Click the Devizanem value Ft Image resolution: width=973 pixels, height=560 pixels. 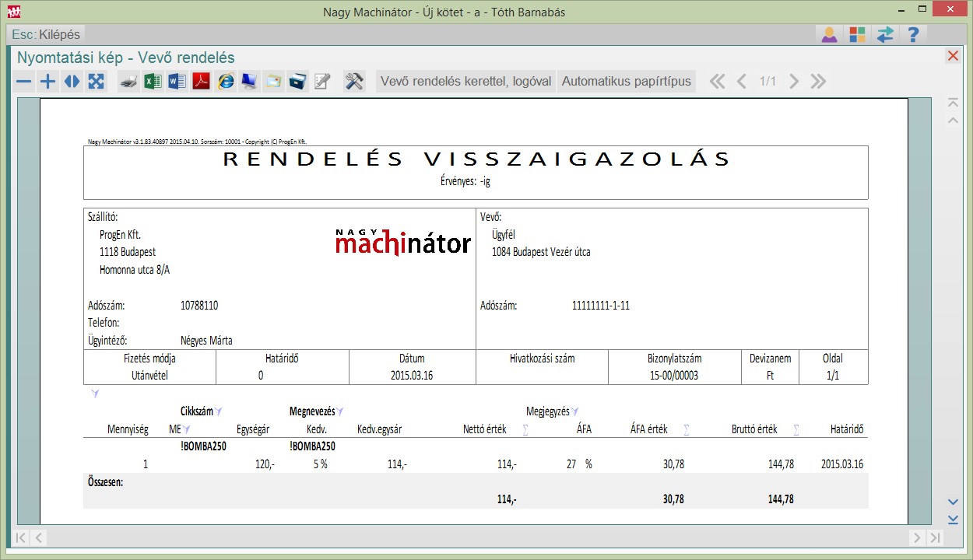(771, 376)
